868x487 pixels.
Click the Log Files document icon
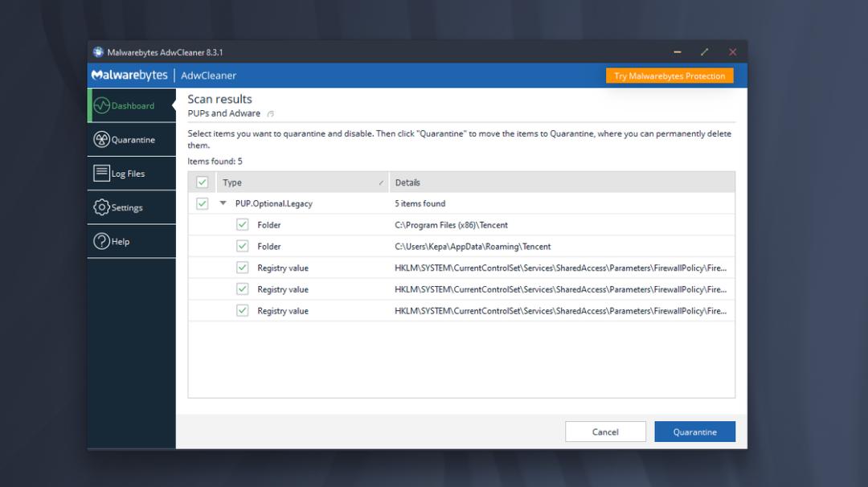pyautogui.click(x=102, y=173)
